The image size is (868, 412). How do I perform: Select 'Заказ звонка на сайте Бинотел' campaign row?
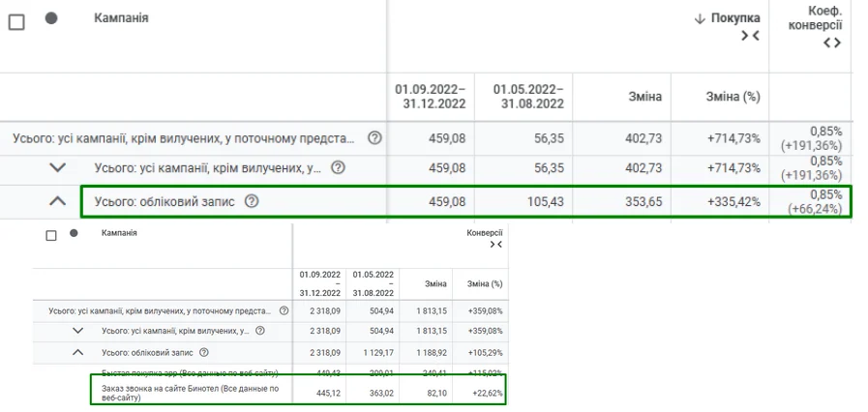[298, 390]
